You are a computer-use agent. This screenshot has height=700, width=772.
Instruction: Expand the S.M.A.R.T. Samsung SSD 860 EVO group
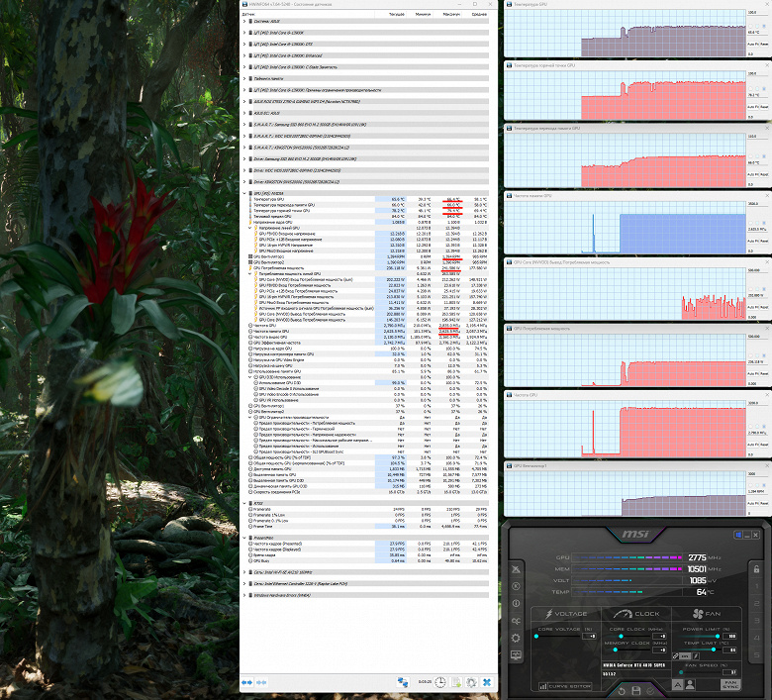coord(244,124)
